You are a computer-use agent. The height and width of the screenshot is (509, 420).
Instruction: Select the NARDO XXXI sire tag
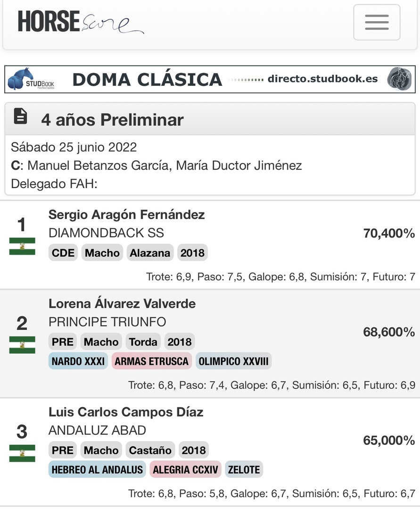(x=78, y=361)
